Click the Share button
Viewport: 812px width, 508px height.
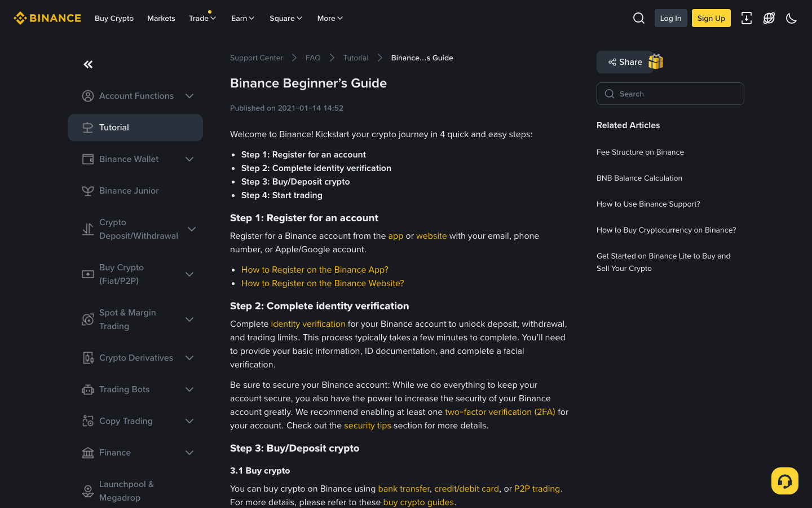tap(626, 62)
